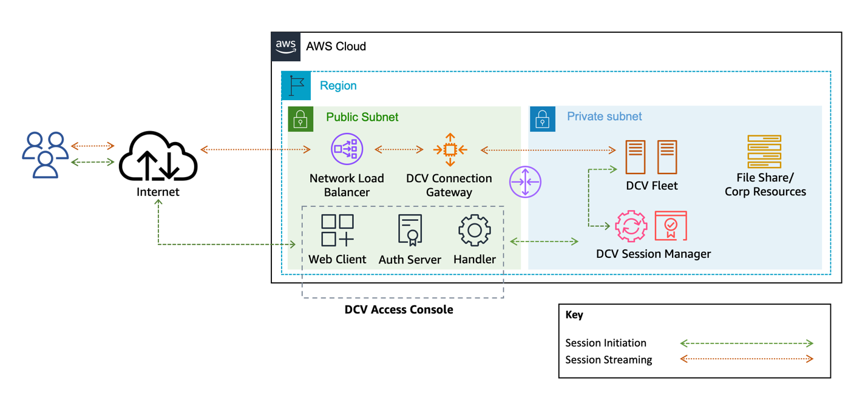The width and height of the screenshot is (868, 406).
Task: Click the AWS Cloud title text
Action: (x=336, y=46)
